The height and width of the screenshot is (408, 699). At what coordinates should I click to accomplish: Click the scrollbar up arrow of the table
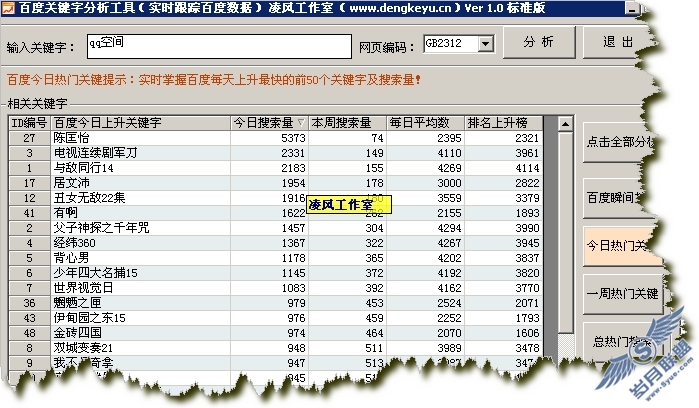pyautogui.click(x=565, y=124)
